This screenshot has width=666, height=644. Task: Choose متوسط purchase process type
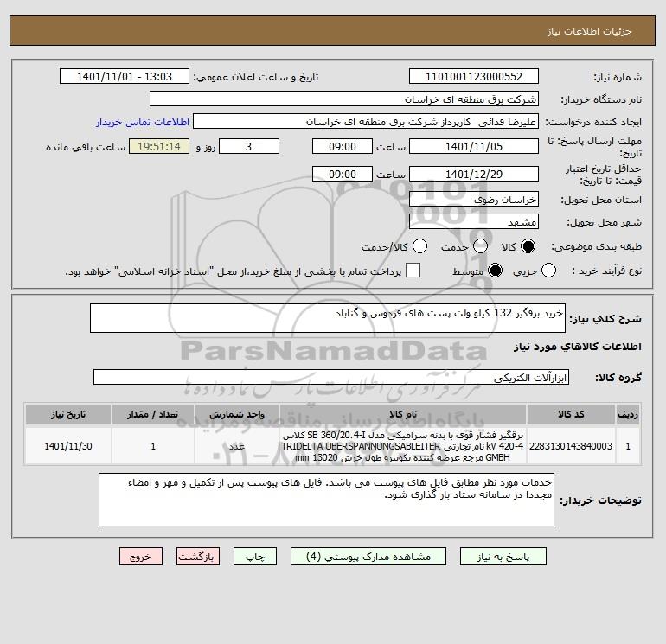click(x=495, y=271)
